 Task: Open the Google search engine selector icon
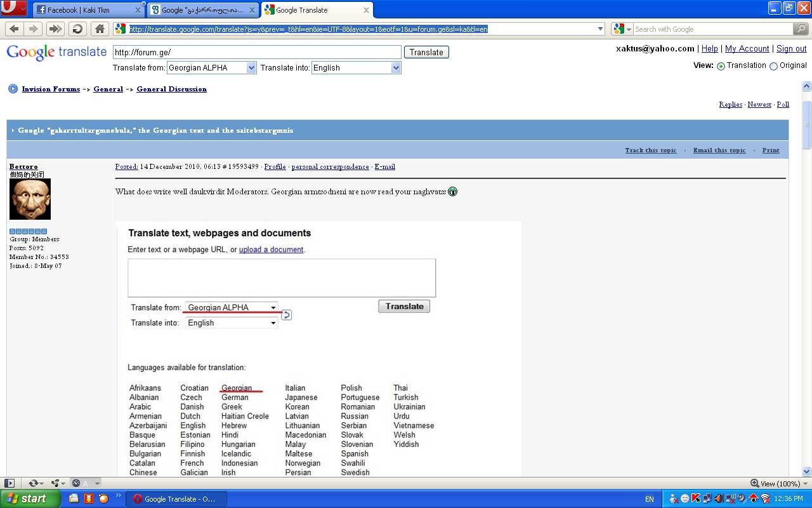pyautogui.click(x=621, y=29)
